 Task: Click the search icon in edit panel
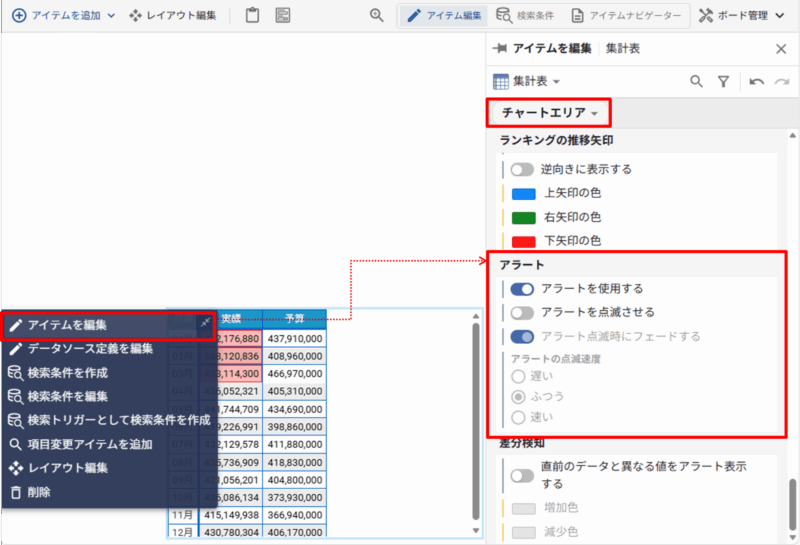[697, 81]
